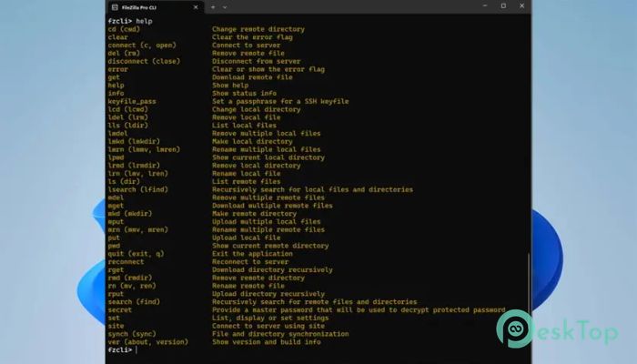Click the 'lls (ldir)' command text
Screen dimensions: 637x364
128,126
